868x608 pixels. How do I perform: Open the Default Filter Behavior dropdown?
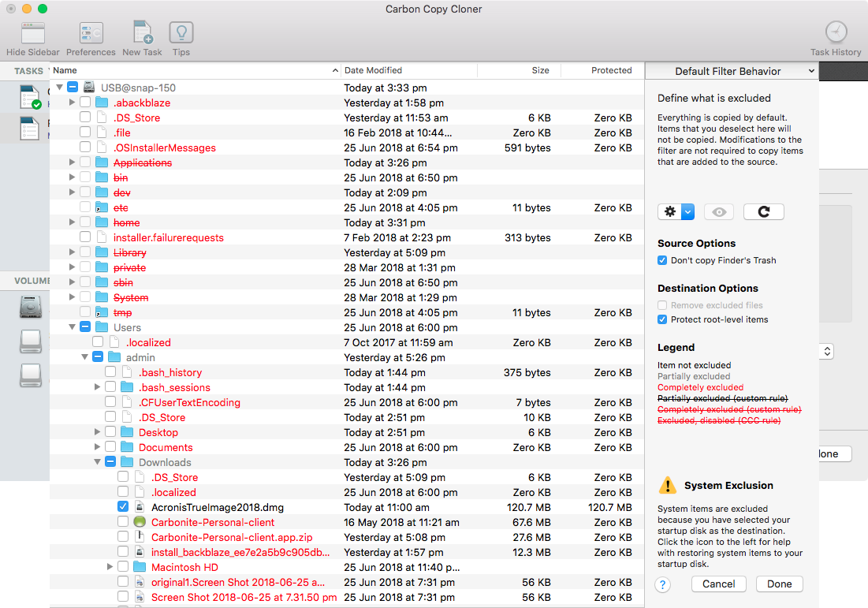point(732,71)
